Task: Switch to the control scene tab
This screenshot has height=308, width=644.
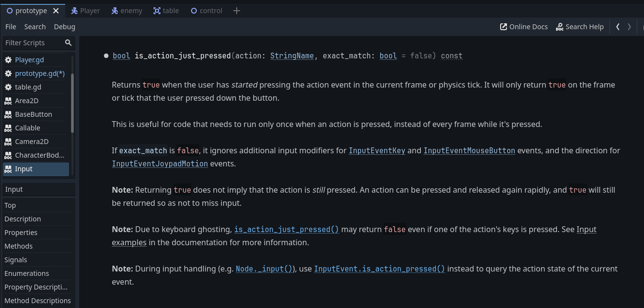Action: coord(207,11)
